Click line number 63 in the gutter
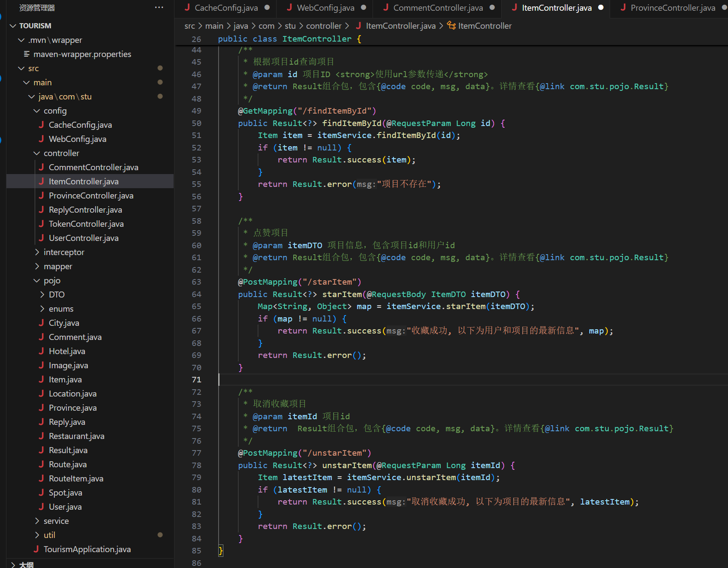The height and width of the screenshot is (568, 728). (x=196, y=282)
